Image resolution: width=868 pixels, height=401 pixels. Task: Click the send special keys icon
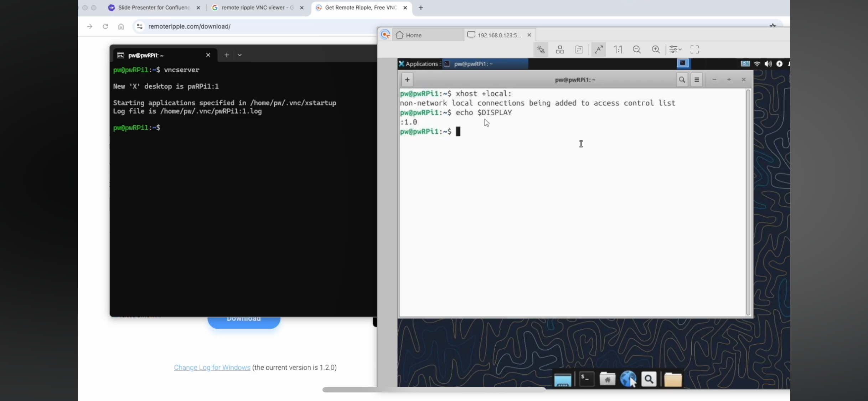tap(560, 50)
